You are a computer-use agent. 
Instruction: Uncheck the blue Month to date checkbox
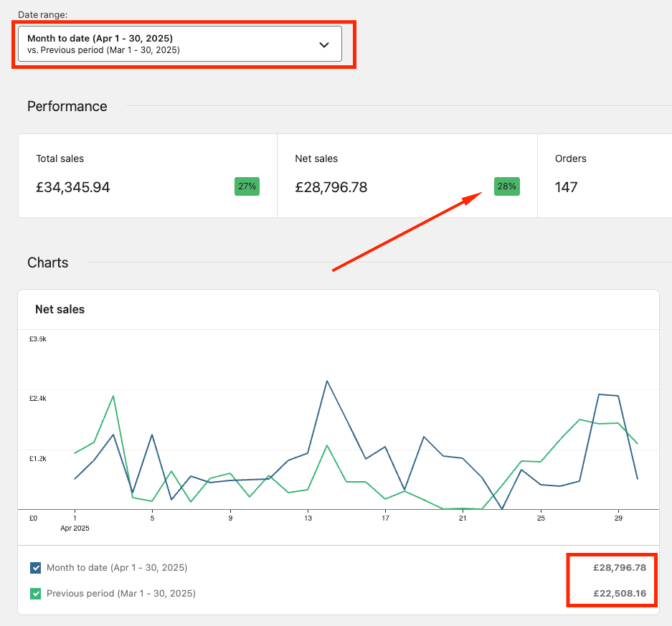(36, 568)
